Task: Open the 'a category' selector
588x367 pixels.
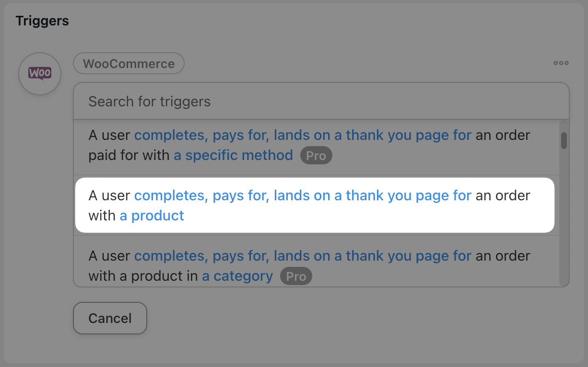Action: [237, 276]
